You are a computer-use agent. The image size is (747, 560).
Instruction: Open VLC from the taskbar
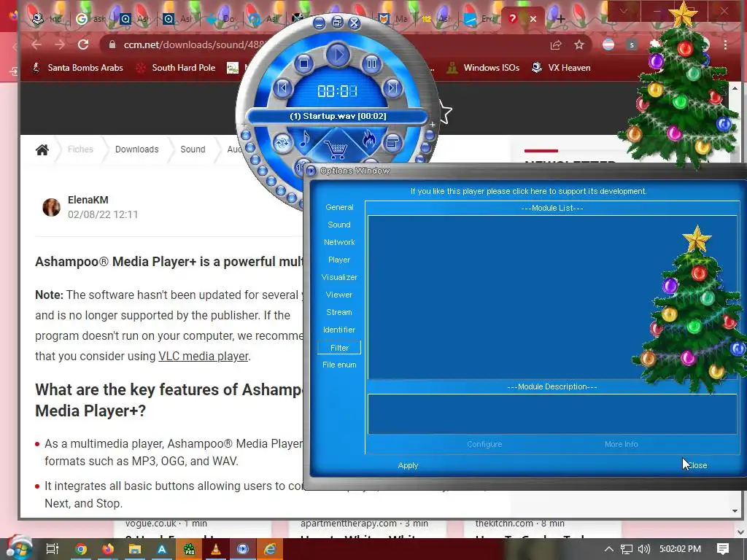[x=216, y=549]
